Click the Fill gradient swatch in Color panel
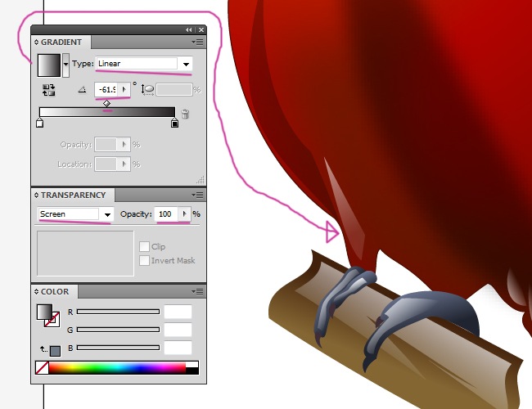This screenshot has width=532, height=409. (44, 312)
